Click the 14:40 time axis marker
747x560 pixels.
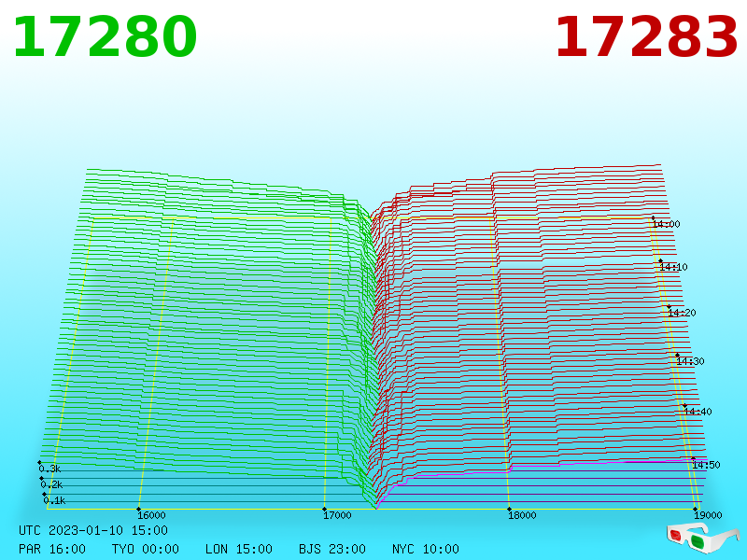coord(698,412)
